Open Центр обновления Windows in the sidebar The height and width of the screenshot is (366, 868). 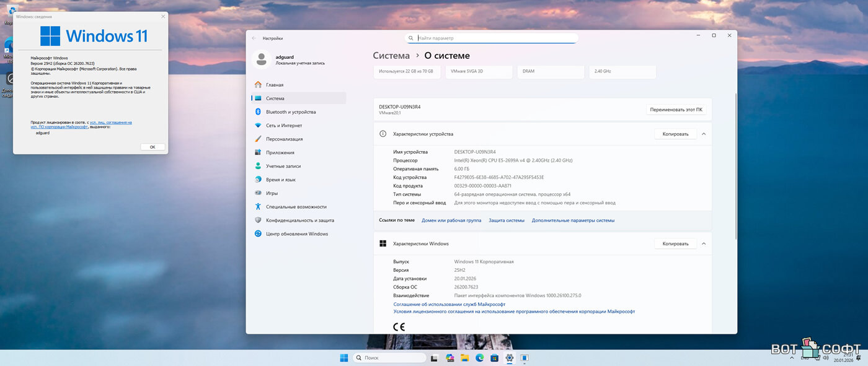tap(296, 234)
